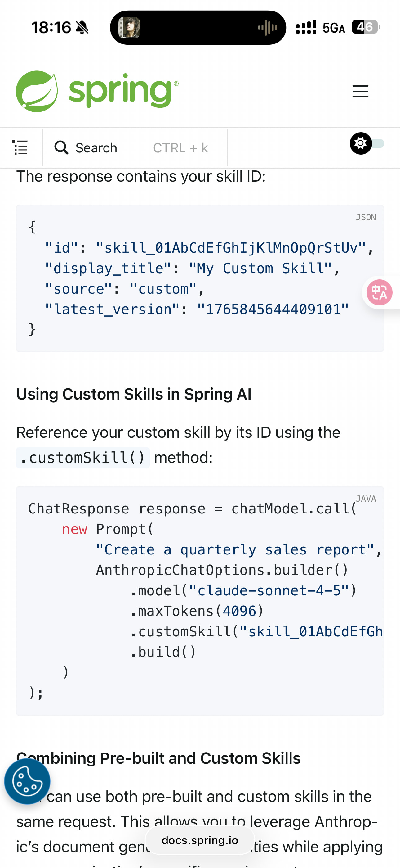Open the hamburger navigation menu
The width and height of the screenshot is (400, 868).
(x=360, y=91)
